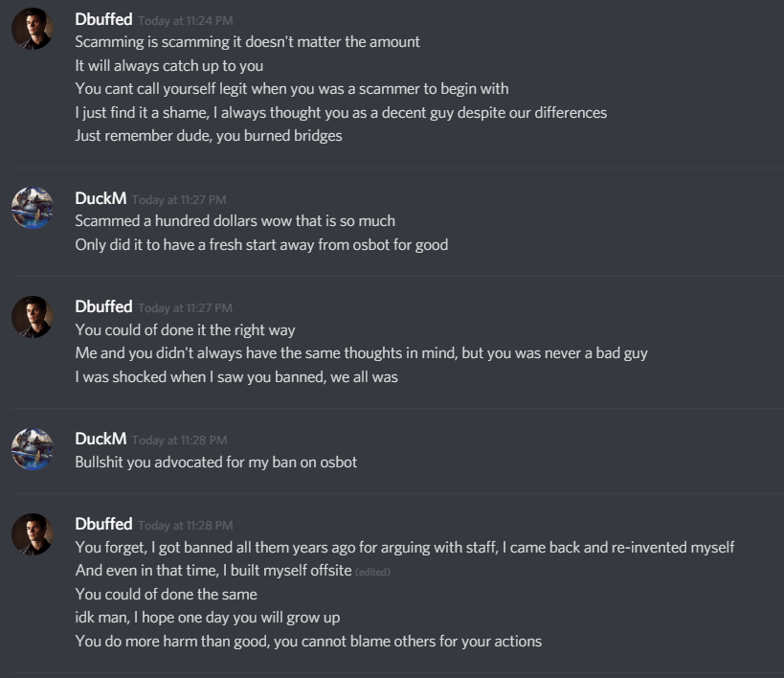Viewport: 784px width, 678px height.
Task: Click DuckM's 'Today at 11:28 PM' timestamp
Action: (x=180, y=441)
